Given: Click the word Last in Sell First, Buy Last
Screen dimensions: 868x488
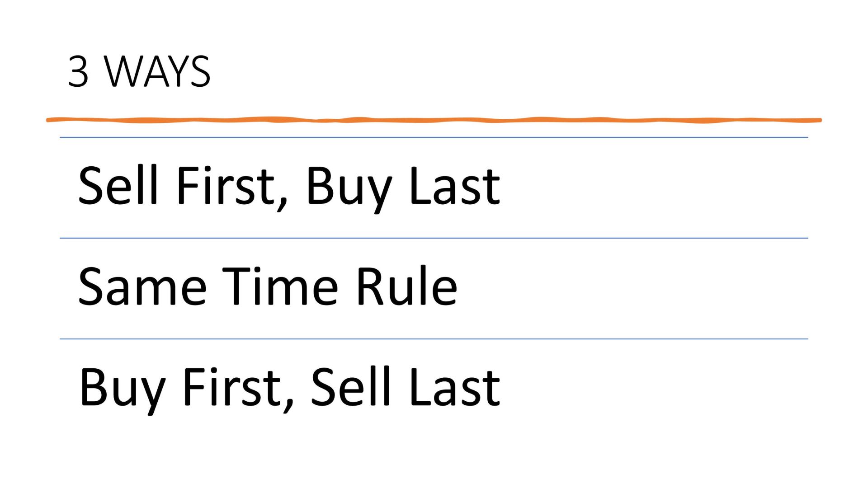Looking at the screenshot, I should [455, 185].
